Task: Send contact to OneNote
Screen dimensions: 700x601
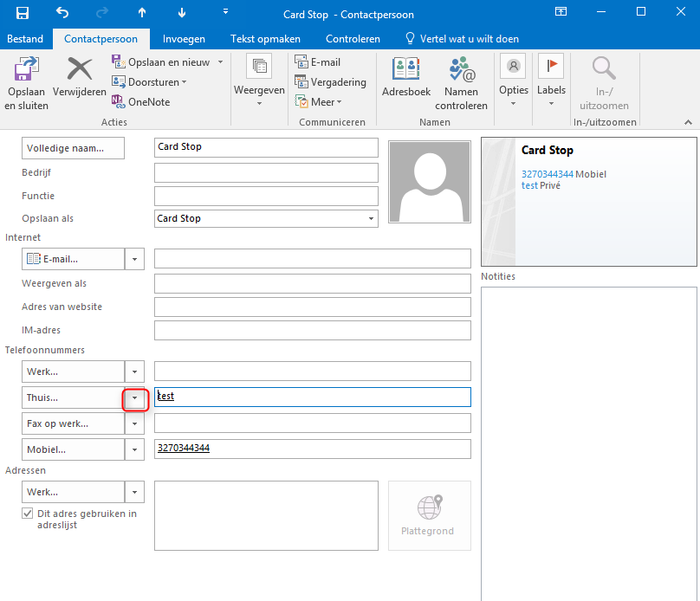Action: (x=141, y=101)
